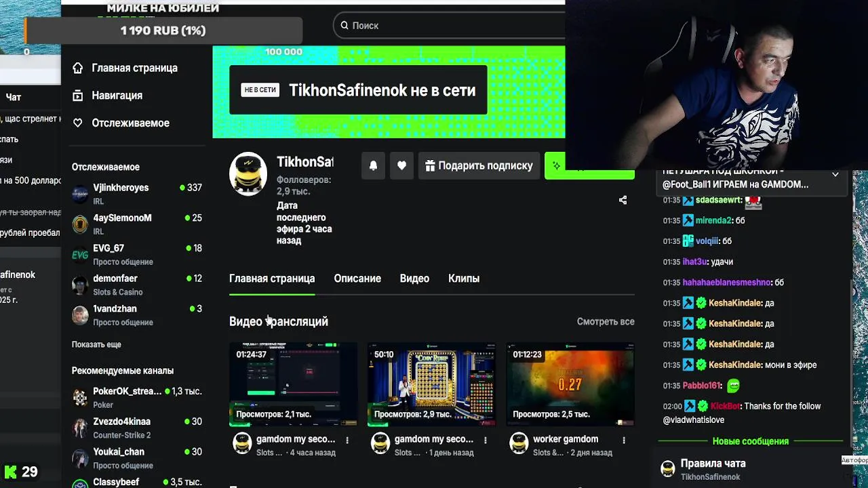
Task: Open options menu for worker gamdom video
Action: point(624,440)
